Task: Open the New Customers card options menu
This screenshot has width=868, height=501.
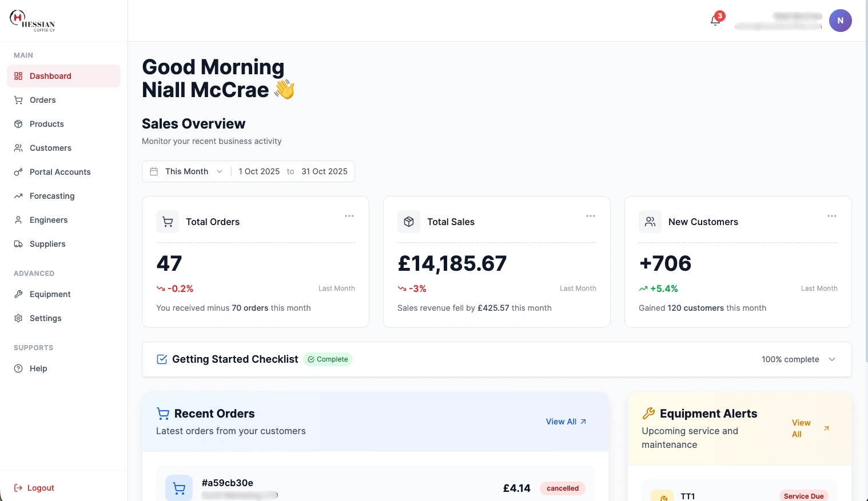Action: (832, 216)
